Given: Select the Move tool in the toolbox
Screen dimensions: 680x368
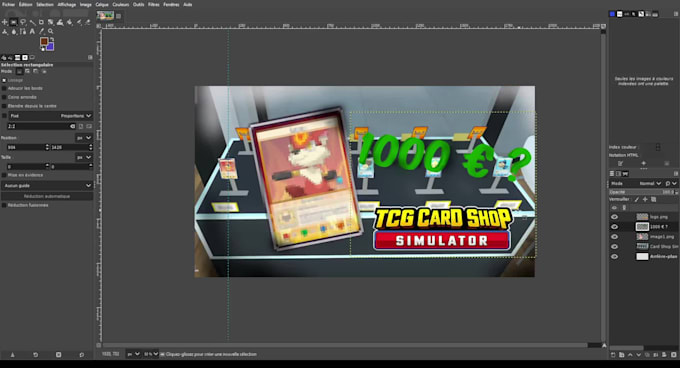Looking at the screenshot, I should pyautogui.click(x=4, y=22).
